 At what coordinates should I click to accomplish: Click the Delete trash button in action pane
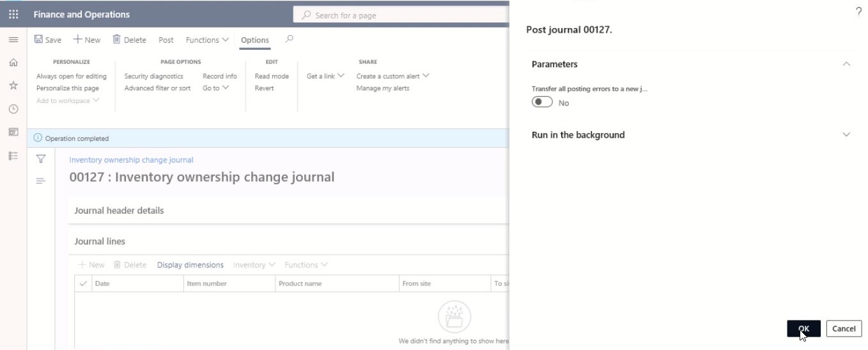(x=129, y=40)
